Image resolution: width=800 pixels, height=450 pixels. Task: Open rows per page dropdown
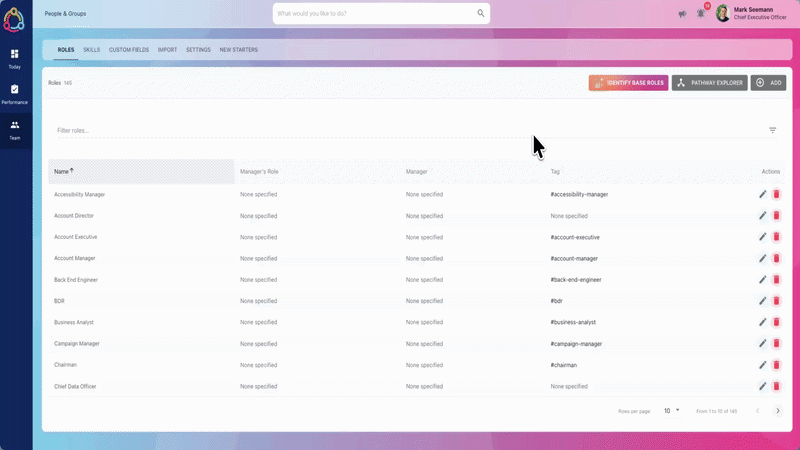tap(671, 411)
